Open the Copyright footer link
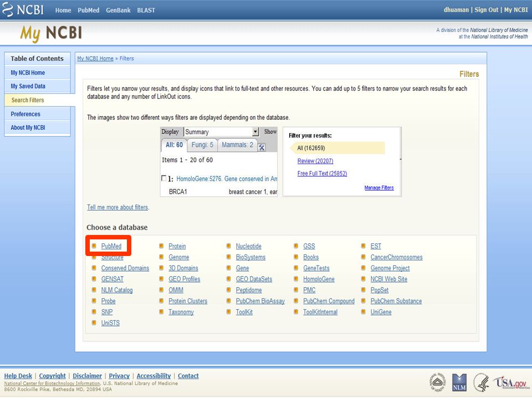Image resolution: width=532 pixels, height=399 pixels. click(52, 376)
